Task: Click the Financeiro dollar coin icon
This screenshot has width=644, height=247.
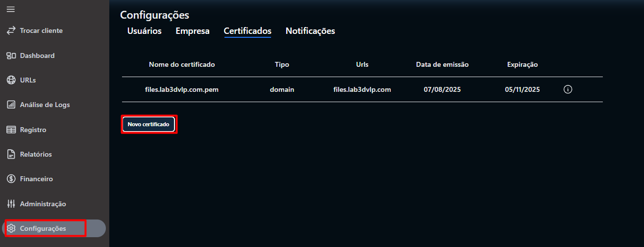Action: (x=11, y=179)
